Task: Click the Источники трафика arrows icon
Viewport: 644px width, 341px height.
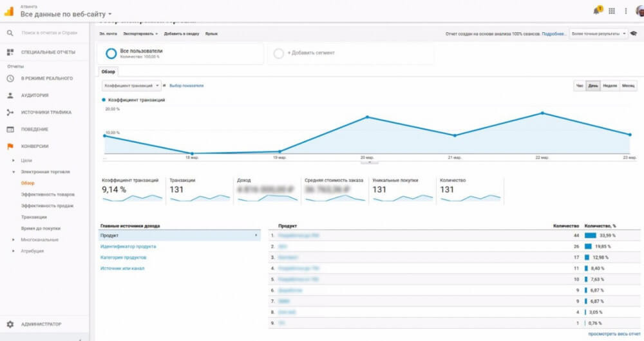Action: point(10,112)
